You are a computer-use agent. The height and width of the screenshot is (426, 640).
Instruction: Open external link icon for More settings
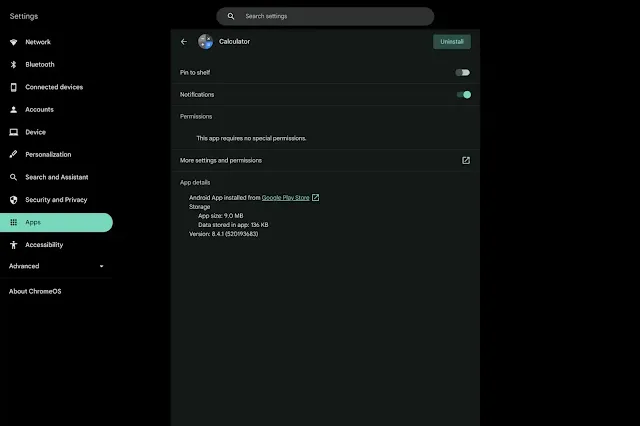pos(466,160)
